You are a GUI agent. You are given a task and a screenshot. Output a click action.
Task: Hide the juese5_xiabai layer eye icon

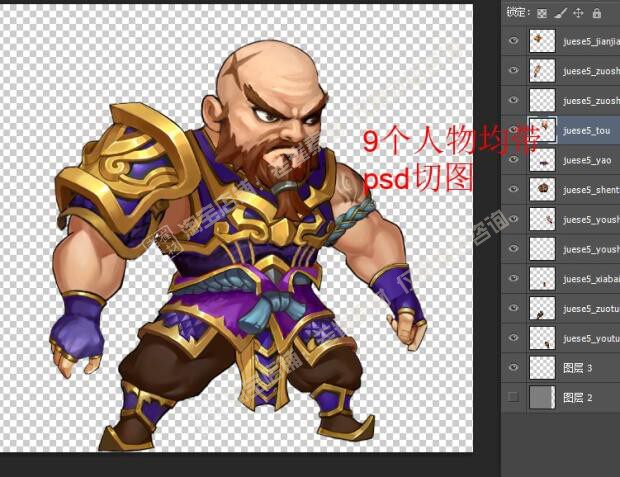[514, 278]
